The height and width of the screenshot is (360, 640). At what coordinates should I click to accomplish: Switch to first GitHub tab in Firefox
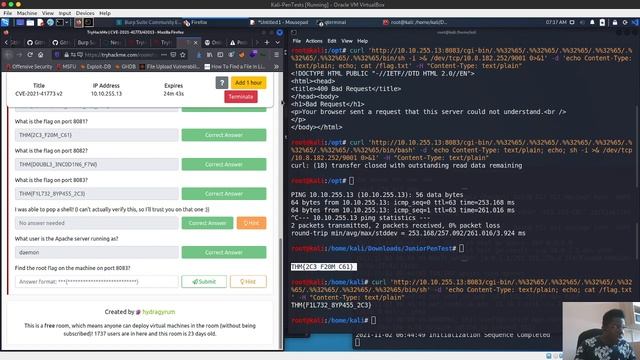point(36,42)
